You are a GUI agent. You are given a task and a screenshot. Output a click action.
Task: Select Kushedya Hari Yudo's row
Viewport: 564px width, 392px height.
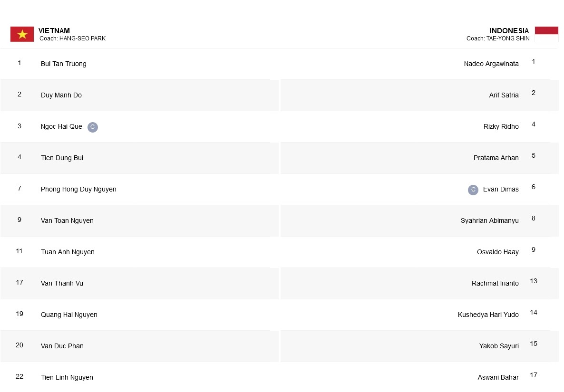click(x=419, y=315)
